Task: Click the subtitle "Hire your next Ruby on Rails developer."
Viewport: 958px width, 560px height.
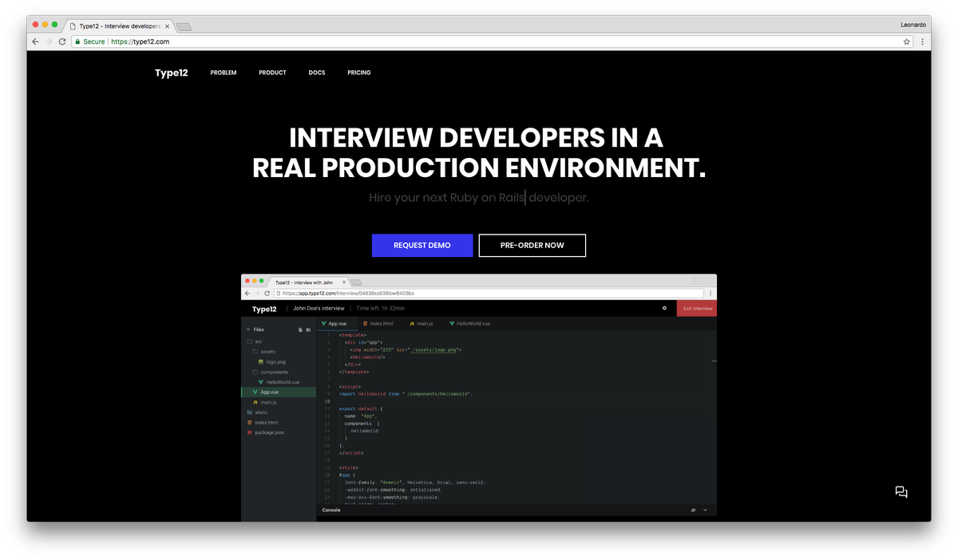Action: 479,197
